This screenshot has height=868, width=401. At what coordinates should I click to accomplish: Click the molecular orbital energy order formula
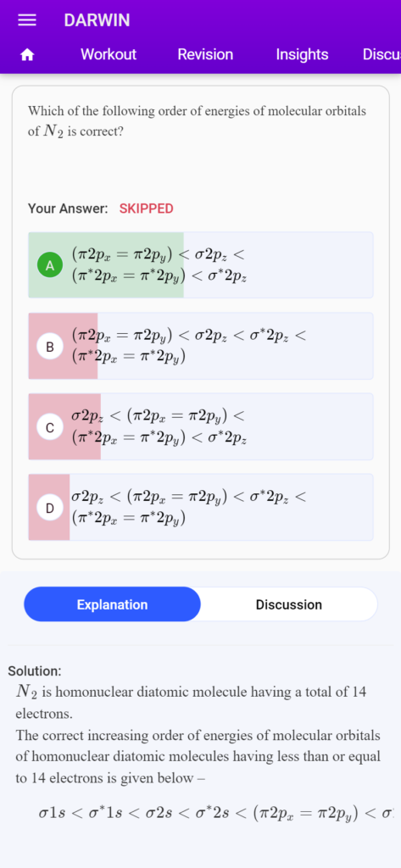[x=216, y=813]
